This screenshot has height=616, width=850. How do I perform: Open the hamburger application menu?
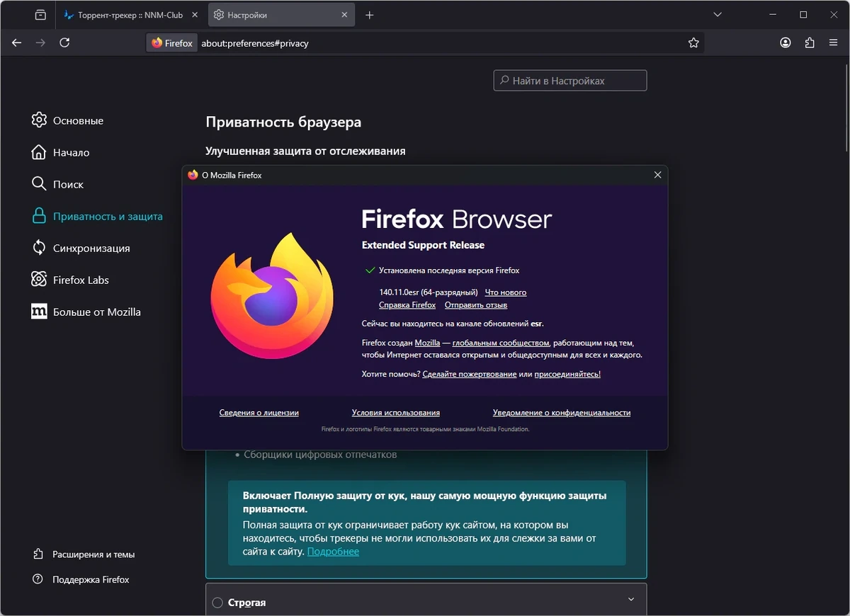(x=834, y=42)
